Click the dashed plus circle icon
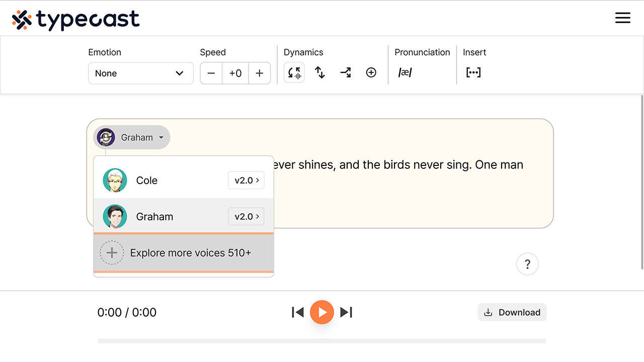The image size is (644, 362). [112, 253]
